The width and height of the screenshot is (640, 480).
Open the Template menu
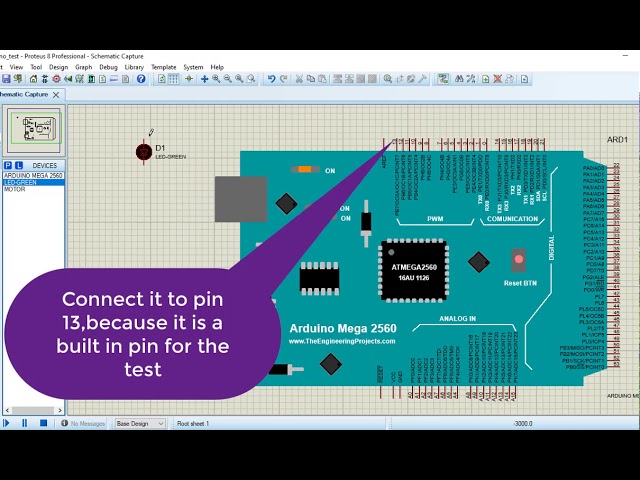point(163,67)
